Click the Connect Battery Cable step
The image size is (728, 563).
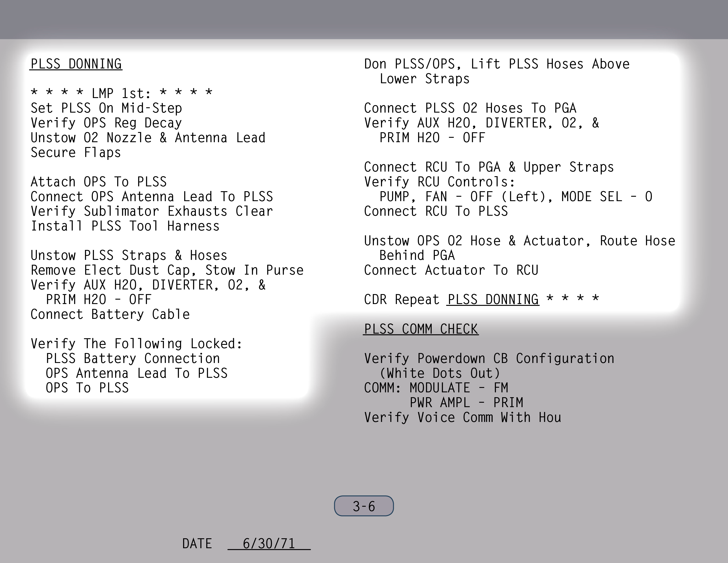point(110,315)
